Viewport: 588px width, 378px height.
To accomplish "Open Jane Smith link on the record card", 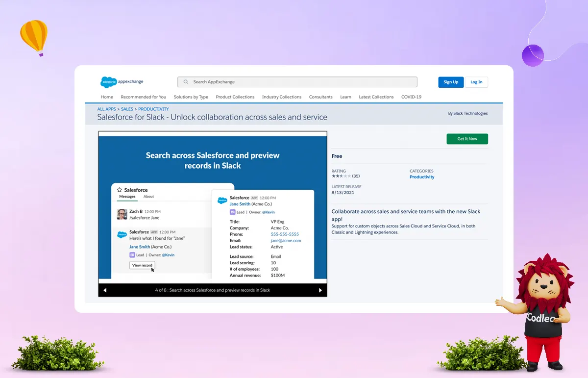I will [x=240, y=204].
